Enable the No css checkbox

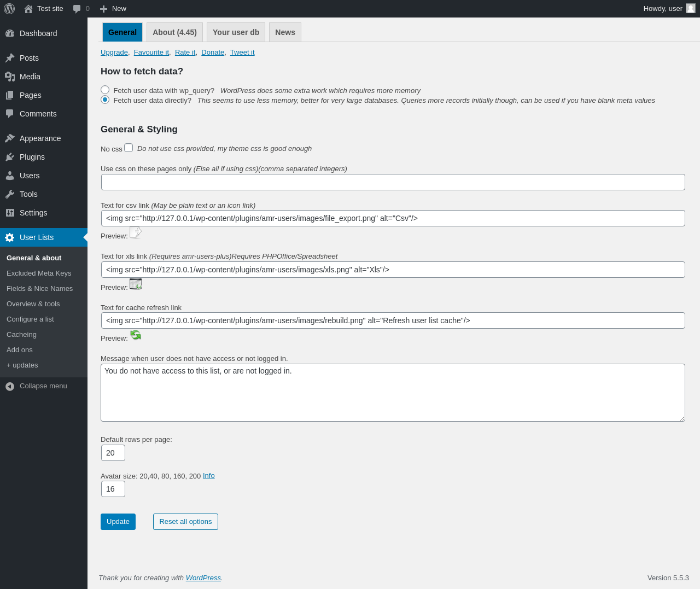[x=129, y=148]
